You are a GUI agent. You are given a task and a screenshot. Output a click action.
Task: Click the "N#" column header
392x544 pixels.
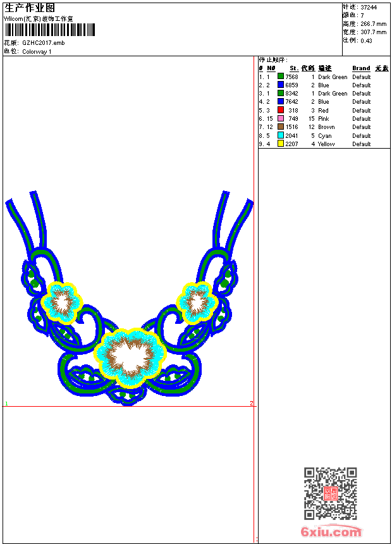(271, 68)
